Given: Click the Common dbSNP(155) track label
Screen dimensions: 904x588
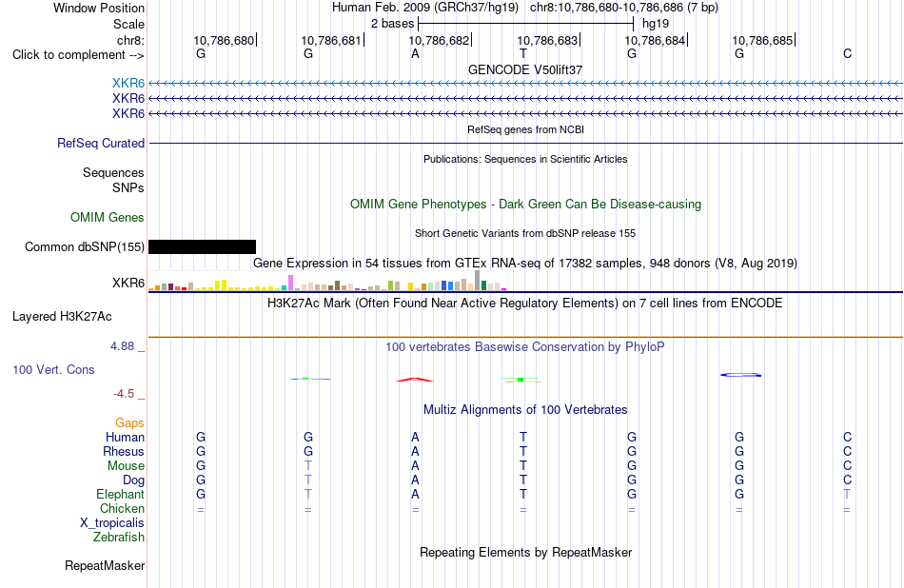Looking at the screenshot, I should coord(85,246).
